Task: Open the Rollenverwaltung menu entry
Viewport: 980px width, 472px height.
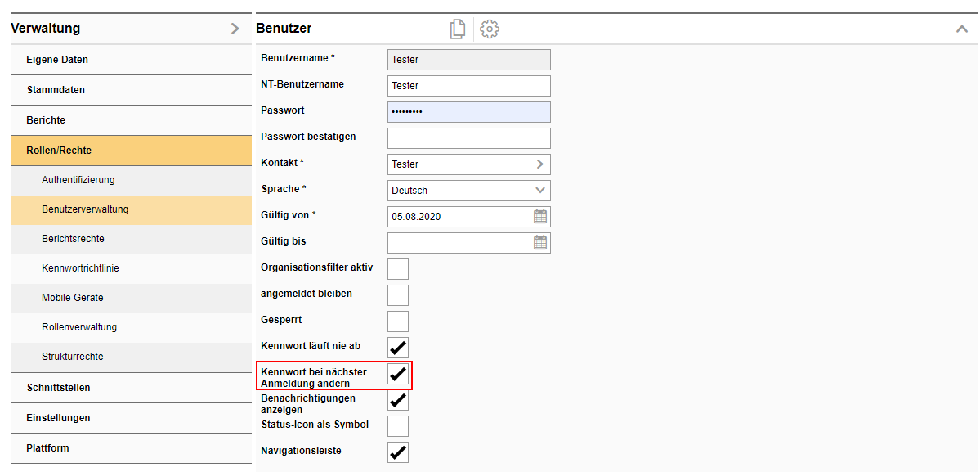Action: 79,327
